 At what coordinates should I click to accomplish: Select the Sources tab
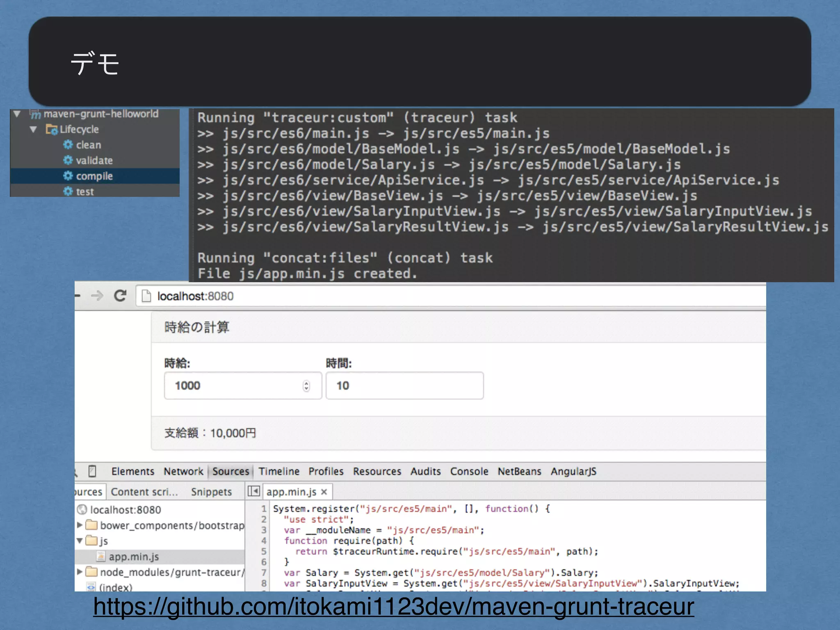tap(231, 471)
